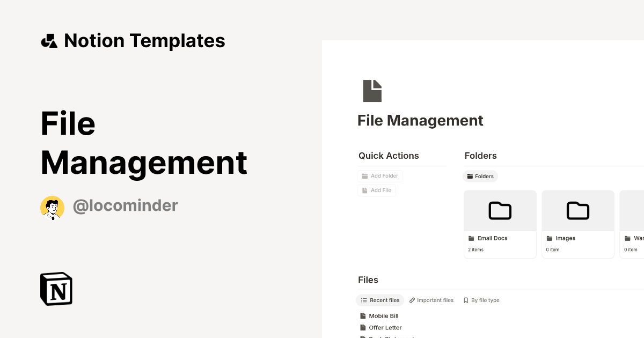Switch to the Important files tab
The width and height of the screenshot is (644, 338).
click(431, 300)
